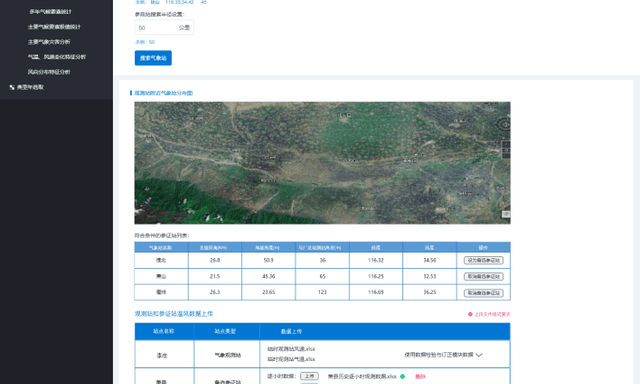Click the map zoom-in plus button

[506, 144]
